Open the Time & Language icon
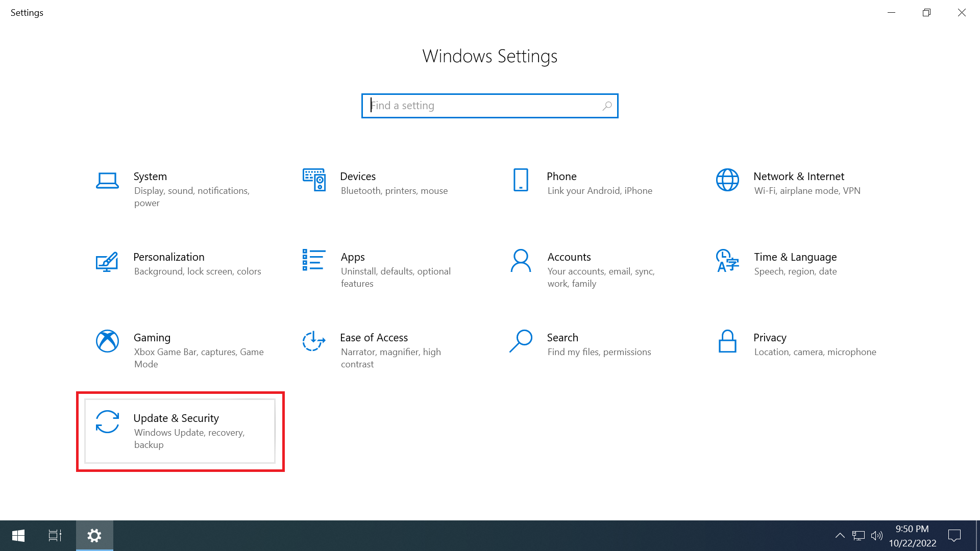 coord(727,260)
